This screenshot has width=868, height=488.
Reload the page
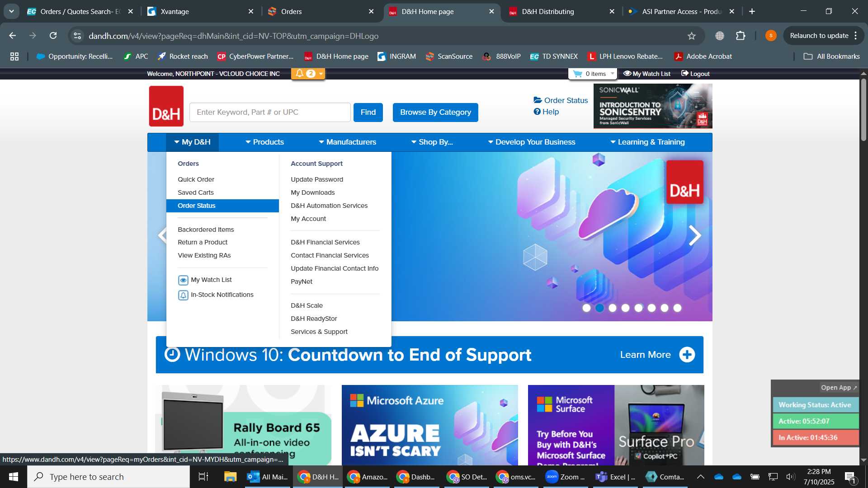[x=53, y=36]
